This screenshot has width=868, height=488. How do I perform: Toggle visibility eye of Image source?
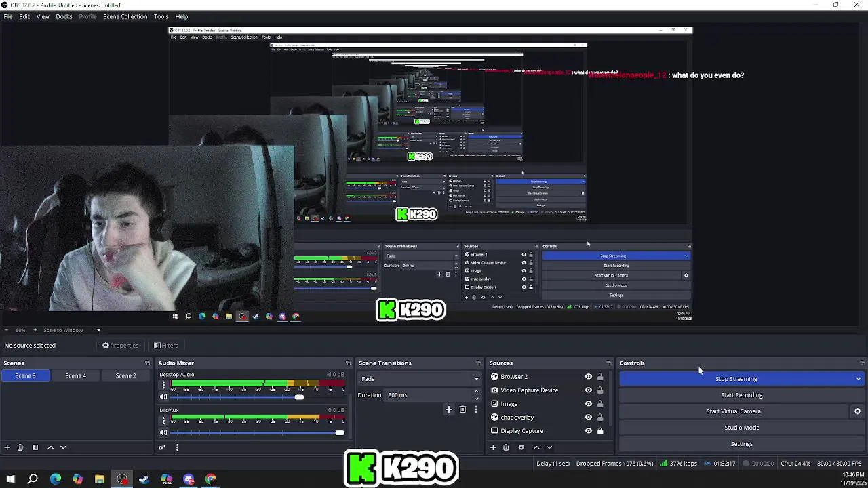point(589,404)
